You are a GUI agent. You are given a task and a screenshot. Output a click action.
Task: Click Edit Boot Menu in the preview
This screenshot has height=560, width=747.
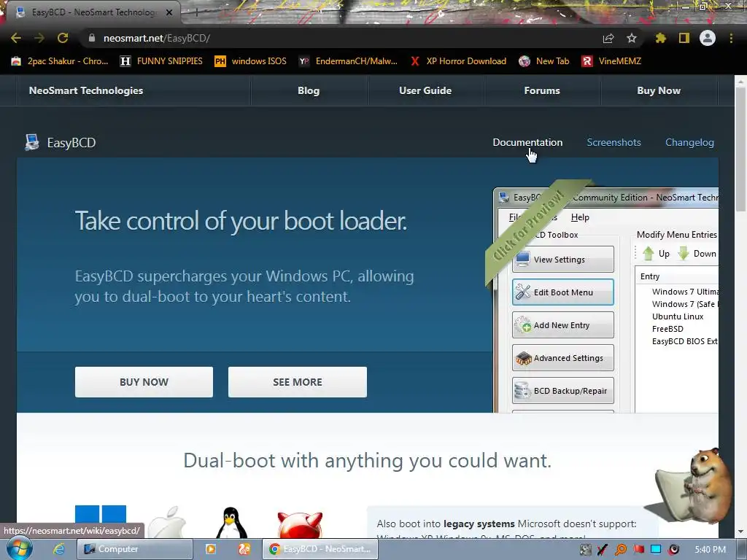(563, 292)
